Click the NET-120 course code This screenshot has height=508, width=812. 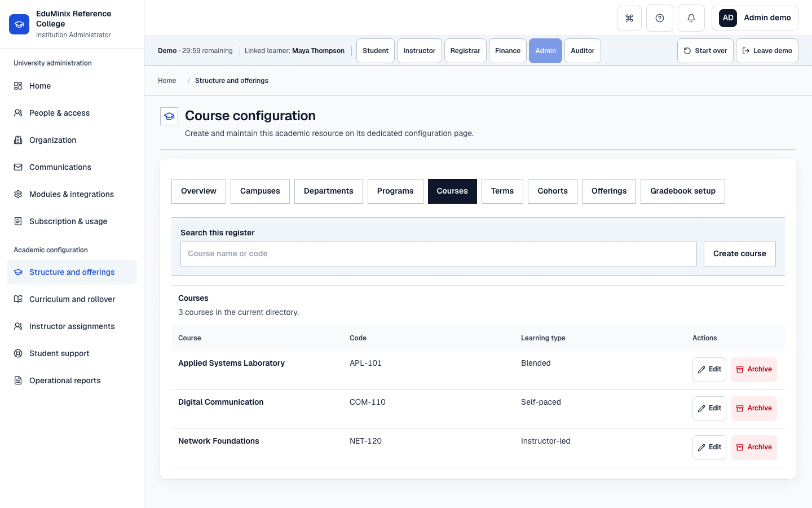(365, 441)
